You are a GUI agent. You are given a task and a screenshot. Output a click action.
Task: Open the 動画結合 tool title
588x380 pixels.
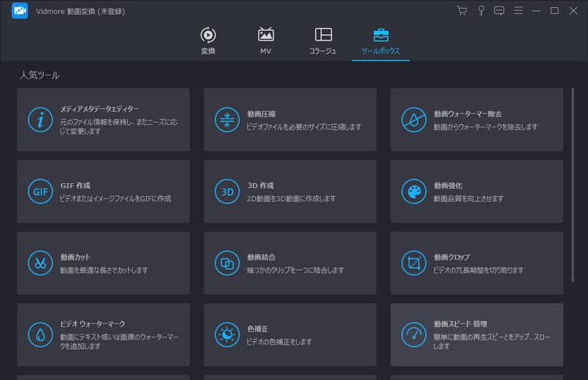pyautogui.click(x=262, y=257)
